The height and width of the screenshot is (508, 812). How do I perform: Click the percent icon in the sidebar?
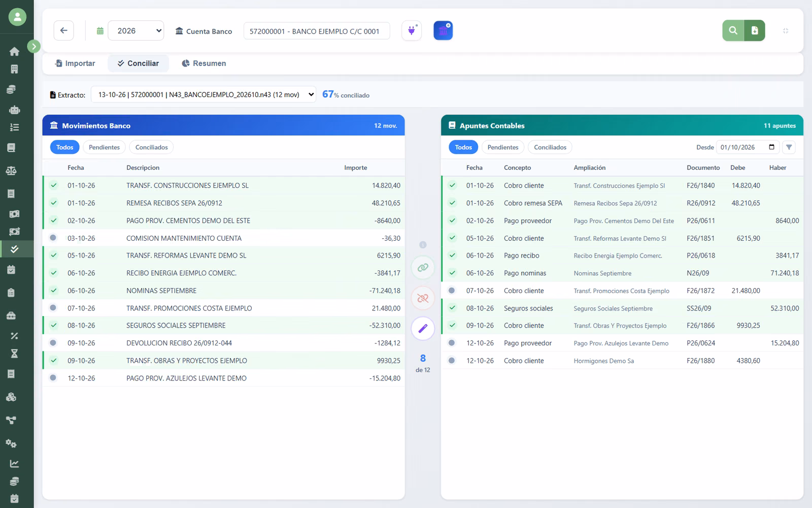tap(14, 336)
